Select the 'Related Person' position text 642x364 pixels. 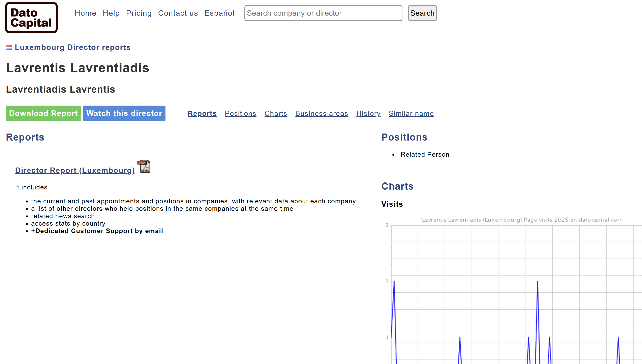click(425, 154)
